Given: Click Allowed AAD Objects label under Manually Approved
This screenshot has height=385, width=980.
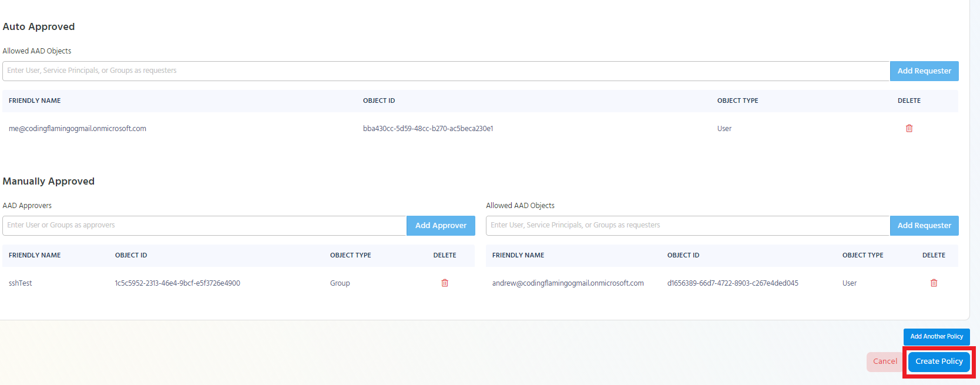Looking at the screenshot, I should [520, 206].
